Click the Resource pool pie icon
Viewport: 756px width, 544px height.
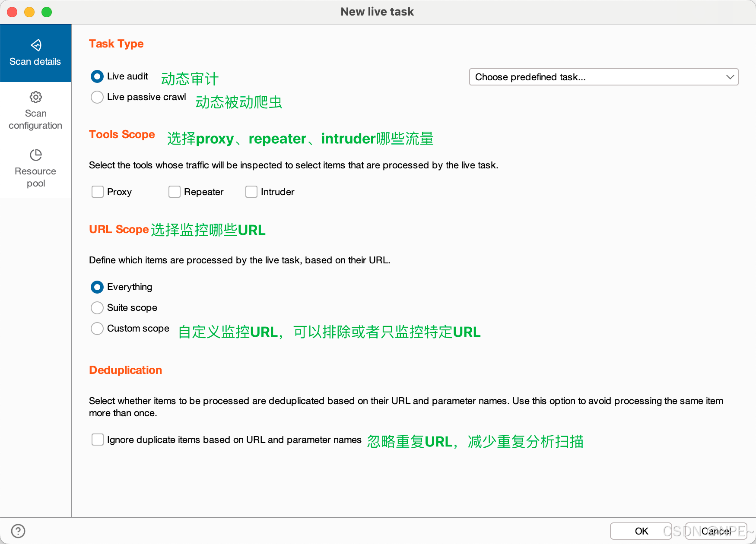click(x=35, y=155)
